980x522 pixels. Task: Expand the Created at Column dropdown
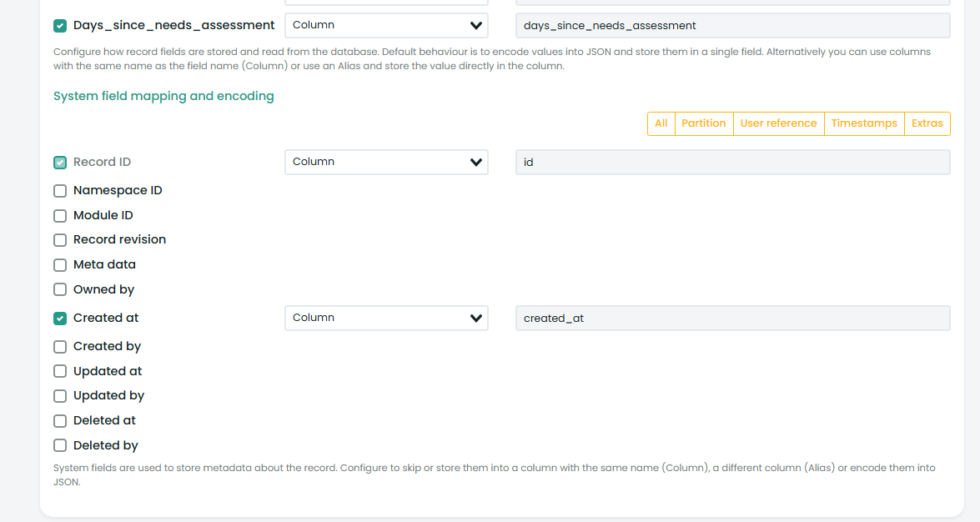pos(386,318)
